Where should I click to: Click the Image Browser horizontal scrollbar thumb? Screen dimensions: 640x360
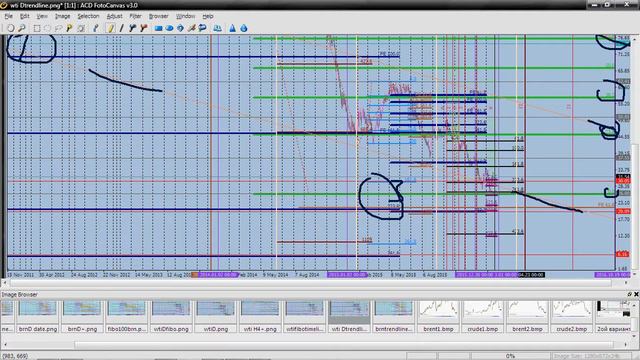343,345
